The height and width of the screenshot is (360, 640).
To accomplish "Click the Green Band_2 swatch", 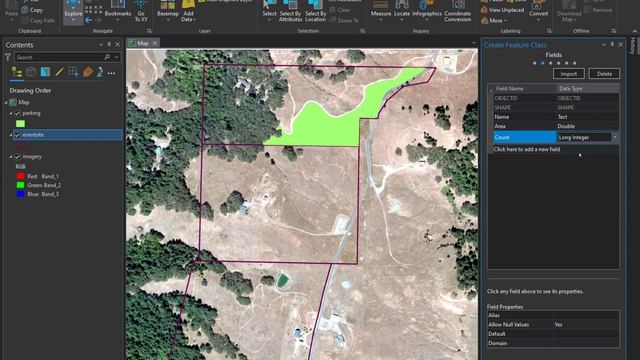I will point(20,185).
